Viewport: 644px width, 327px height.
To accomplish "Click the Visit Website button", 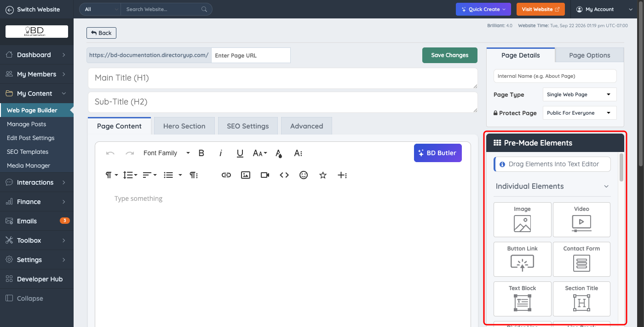I will point(540,9).
